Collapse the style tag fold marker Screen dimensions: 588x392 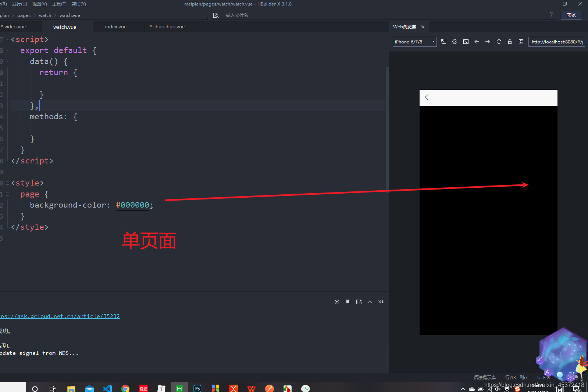pyautogui.click(x=7, y=183)
